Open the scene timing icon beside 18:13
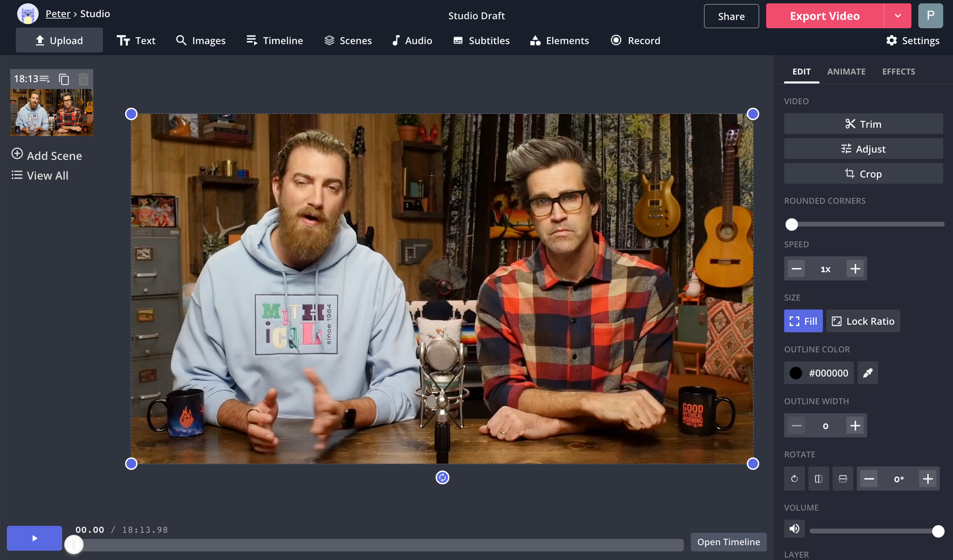The image size is (953, 560). (x=45, y=79)
